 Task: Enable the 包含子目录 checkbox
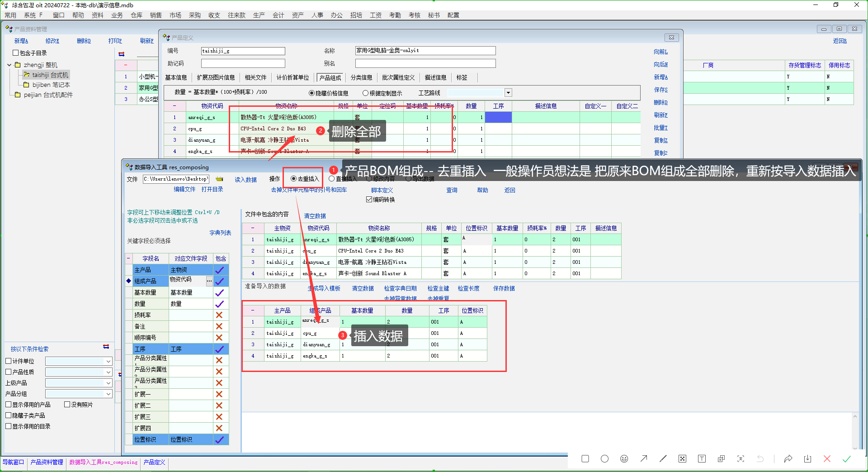point(16,53)
